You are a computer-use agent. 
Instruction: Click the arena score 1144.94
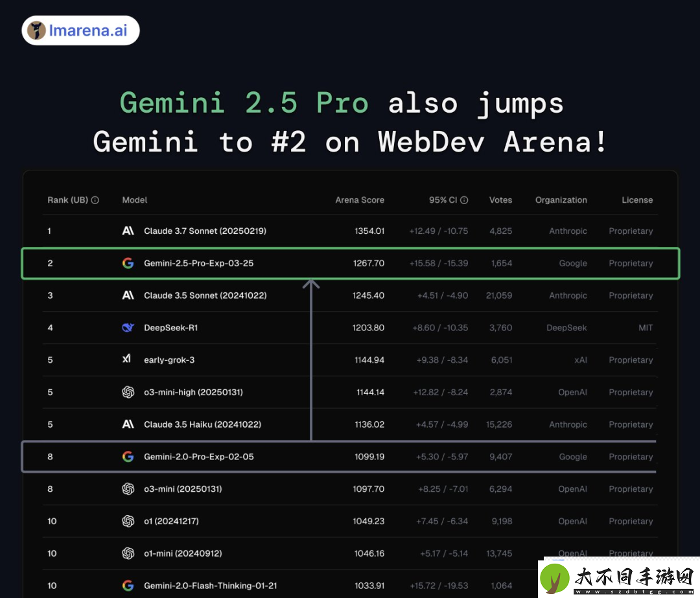click(369, 360)
